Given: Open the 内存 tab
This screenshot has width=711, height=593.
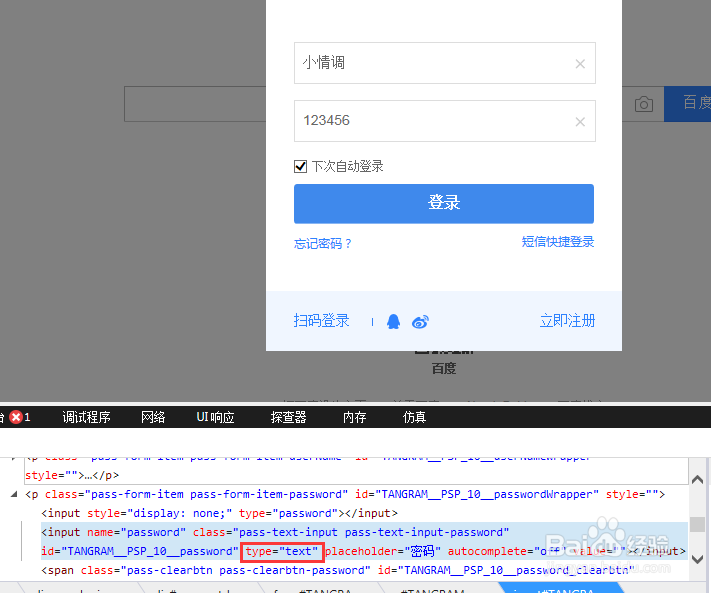Looking at the screenshot, I should click(x=354, y=417).
